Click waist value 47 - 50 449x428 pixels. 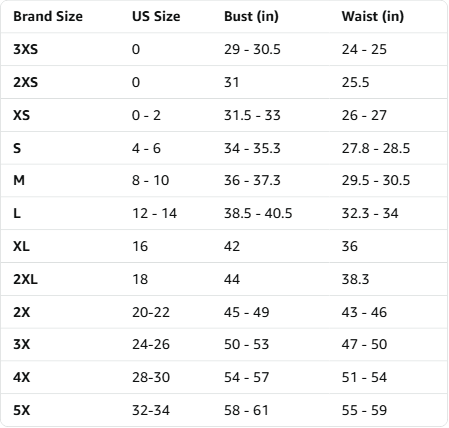[364, 344]
